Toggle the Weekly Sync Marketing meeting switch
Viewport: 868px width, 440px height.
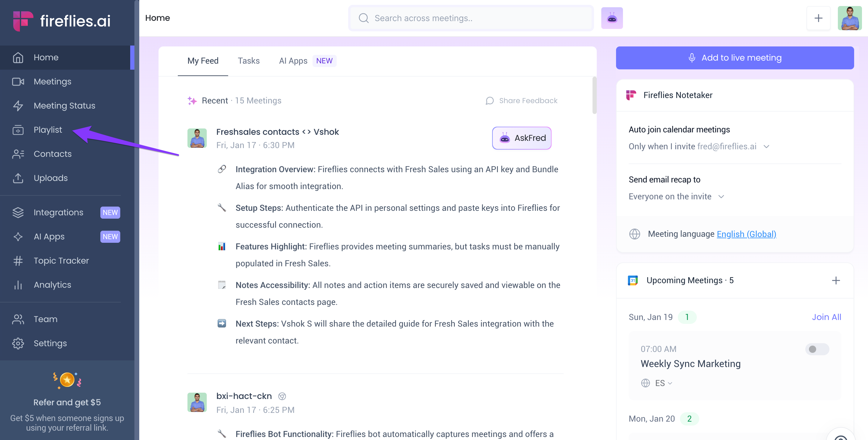coord(817,349)
